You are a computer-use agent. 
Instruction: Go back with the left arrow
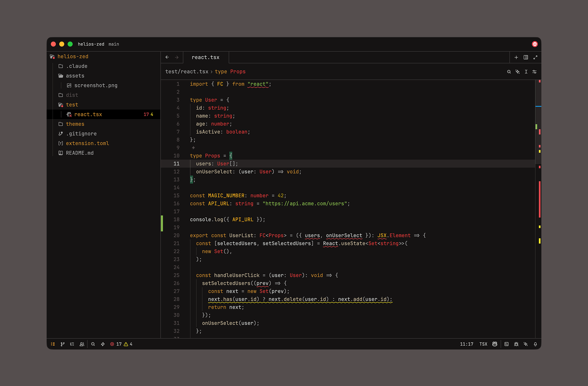tap(167, 57)
